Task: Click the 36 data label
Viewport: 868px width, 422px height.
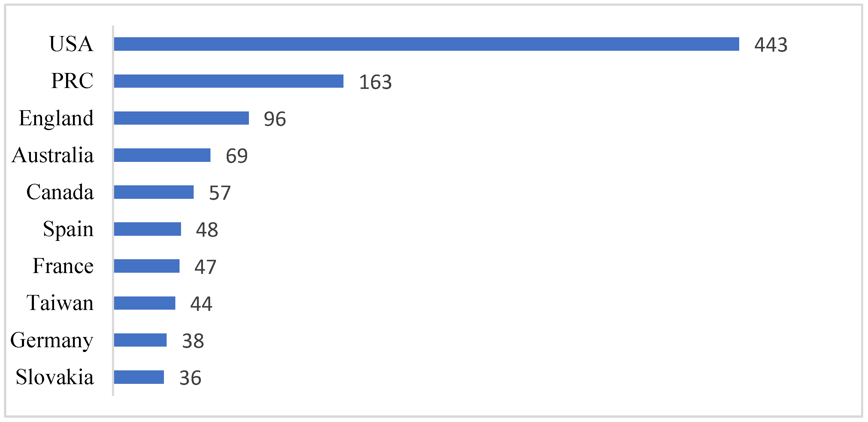Action: click(x=190, y=378)
